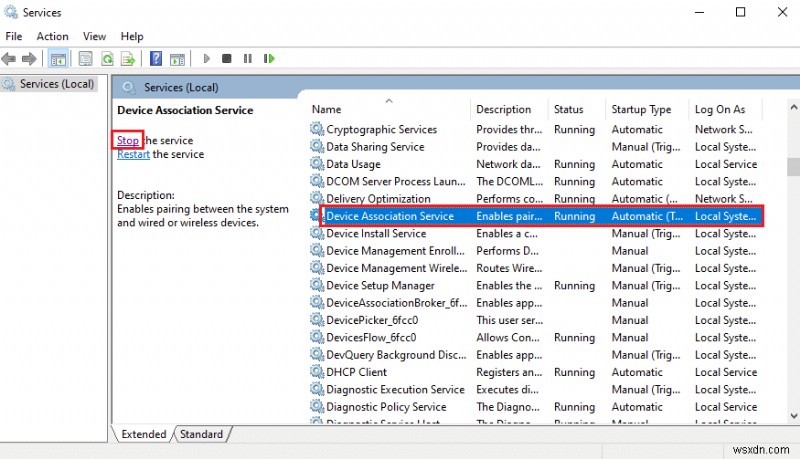This screenshot has width=800, height=459.
Task: Click the Restart the service link
Action: point(132,154)
